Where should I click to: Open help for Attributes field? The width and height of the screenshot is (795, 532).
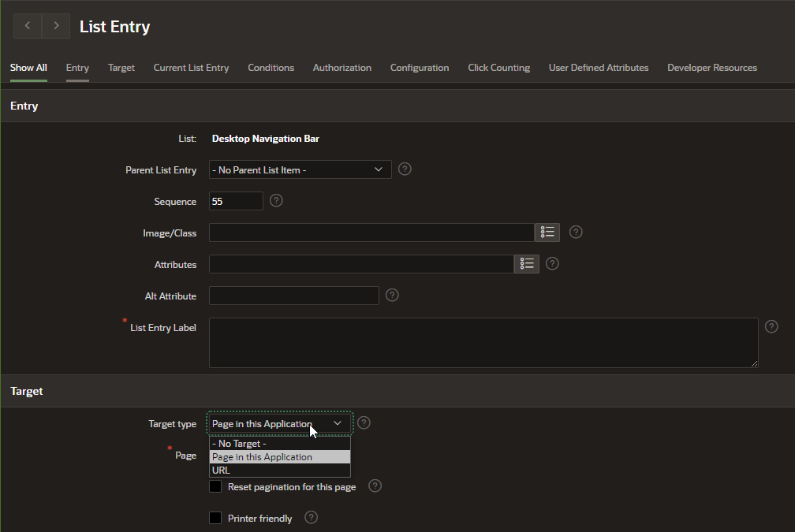click(x=552, y=263)
